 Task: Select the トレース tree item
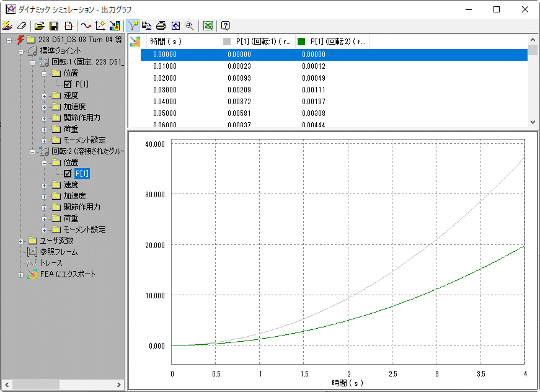click(51, 263)
